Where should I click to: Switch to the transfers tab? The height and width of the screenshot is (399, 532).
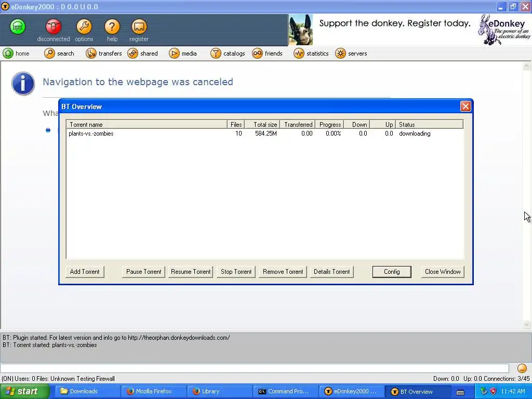click(103, 54)
